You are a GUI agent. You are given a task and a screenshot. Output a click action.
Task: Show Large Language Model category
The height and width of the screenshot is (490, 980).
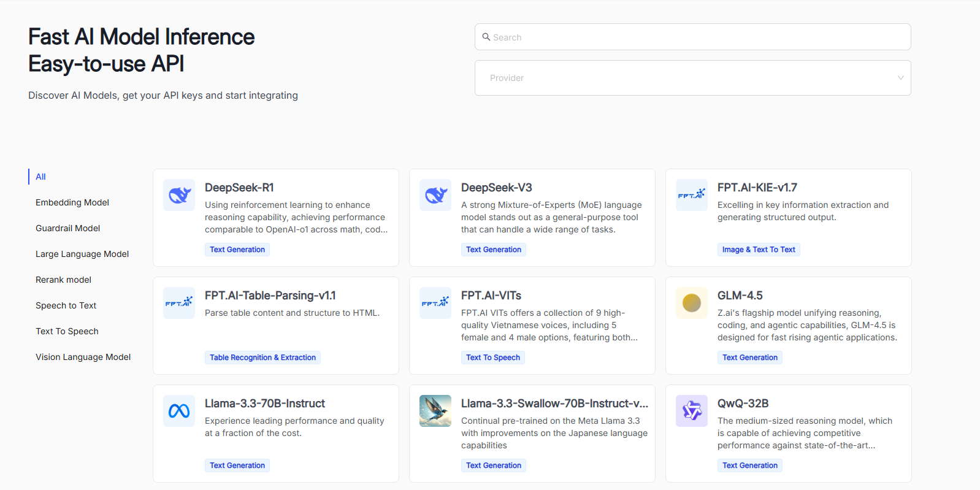click(82, 254)
